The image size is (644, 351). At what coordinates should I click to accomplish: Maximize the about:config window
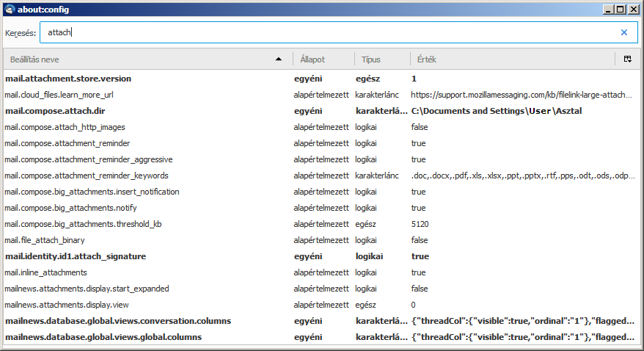pyautogui.click(x=621, y=9)
